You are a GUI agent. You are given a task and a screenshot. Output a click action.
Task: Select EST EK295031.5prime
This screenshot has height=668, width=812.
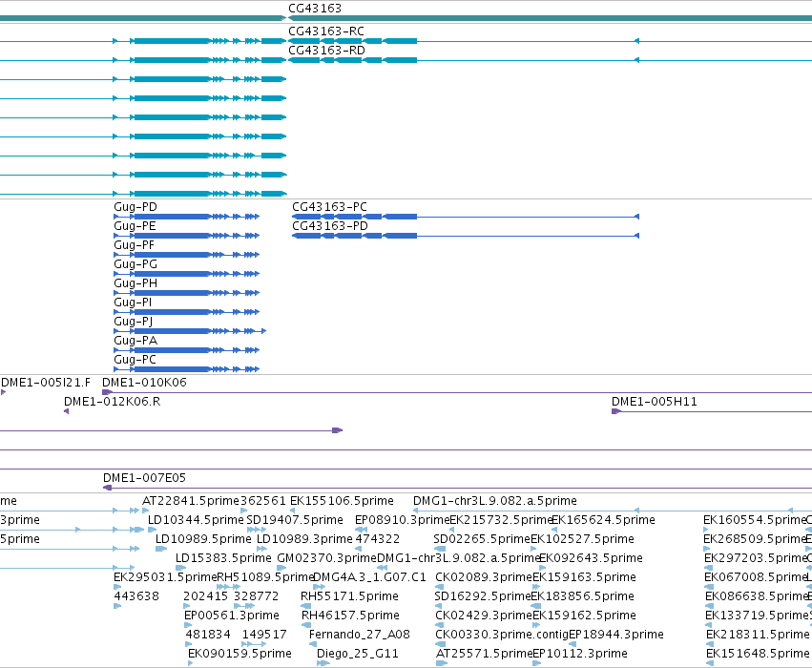point(165,576)
